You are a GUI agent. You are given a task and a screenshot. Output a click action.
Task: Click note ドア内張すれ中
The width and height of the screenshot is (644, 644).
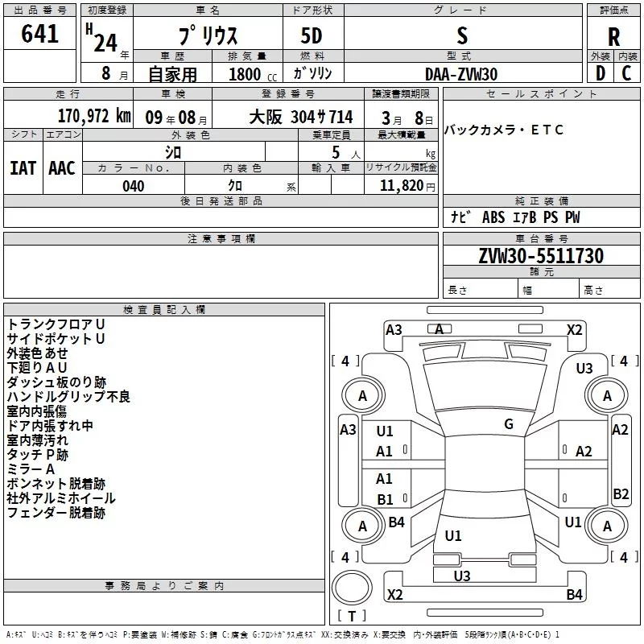(x=50, y=426)
